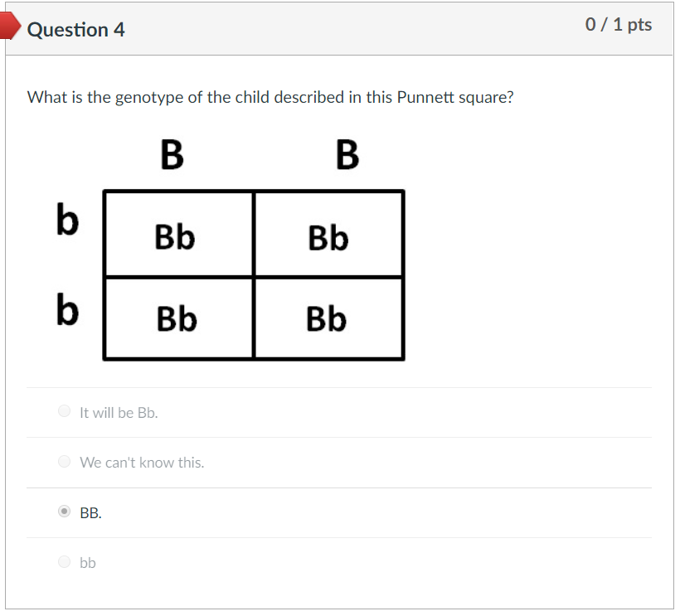Click the 'Question 4' heading
The image size is (680, 616).
tap(76, 30)
